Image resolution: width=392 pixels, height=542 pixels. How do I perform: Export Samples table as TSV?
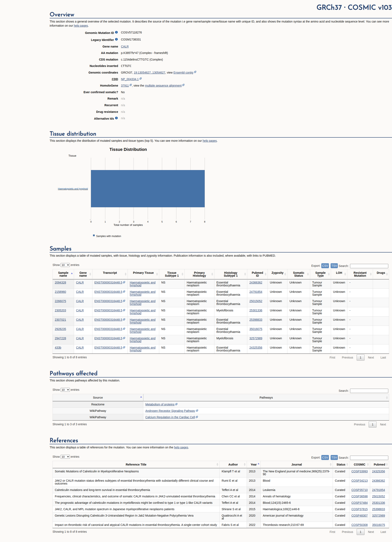tap(334, 266)
